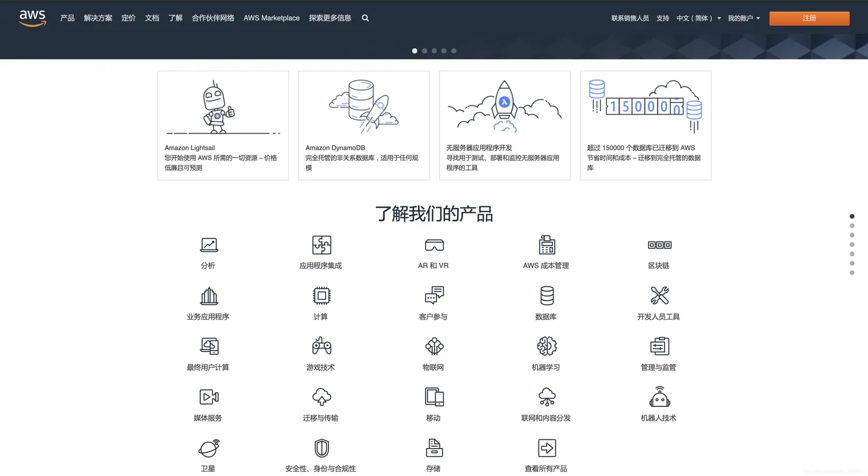Open the 支持 link
Screen dimensions: 868x476
click(x=663, y=19)
